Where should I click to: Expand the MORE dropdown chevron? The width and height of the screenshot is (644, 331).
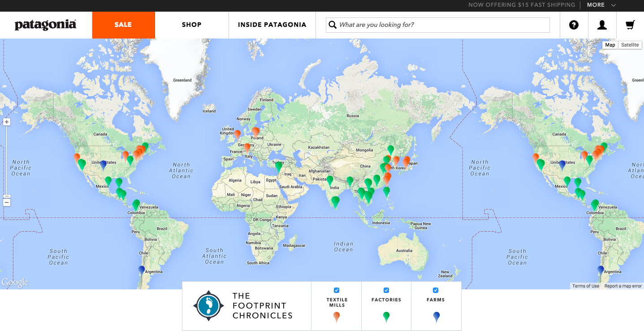614,5
